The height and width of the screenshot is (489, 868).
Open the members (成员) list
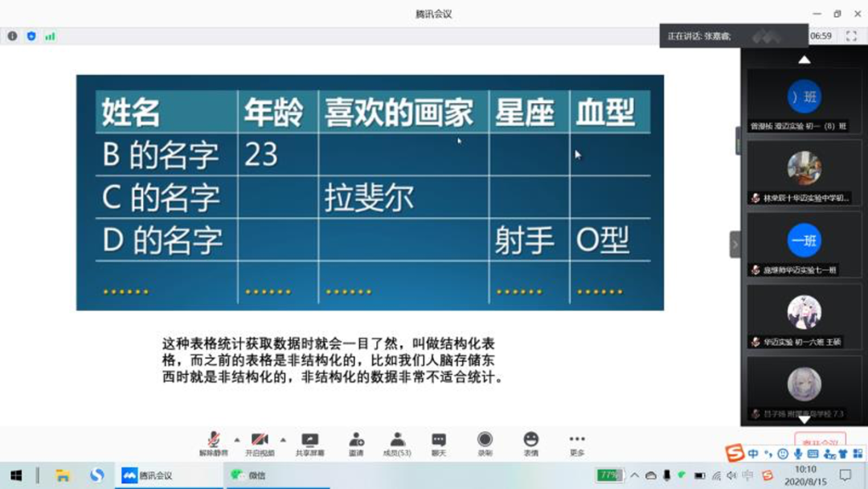click(397, 443)
